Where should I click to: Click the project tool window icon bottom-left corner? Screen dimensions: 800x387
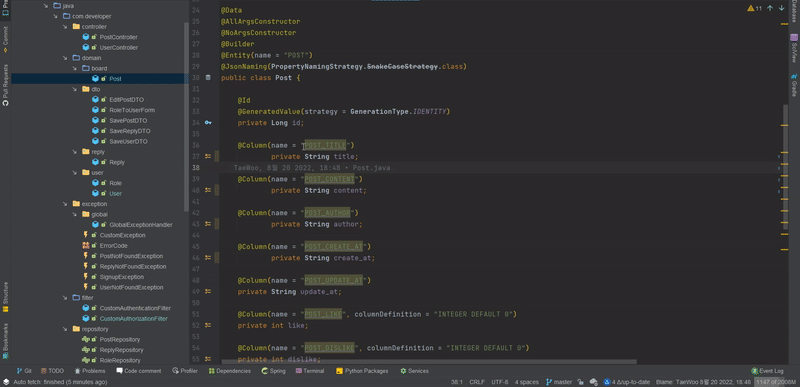(x=5, y=382)
